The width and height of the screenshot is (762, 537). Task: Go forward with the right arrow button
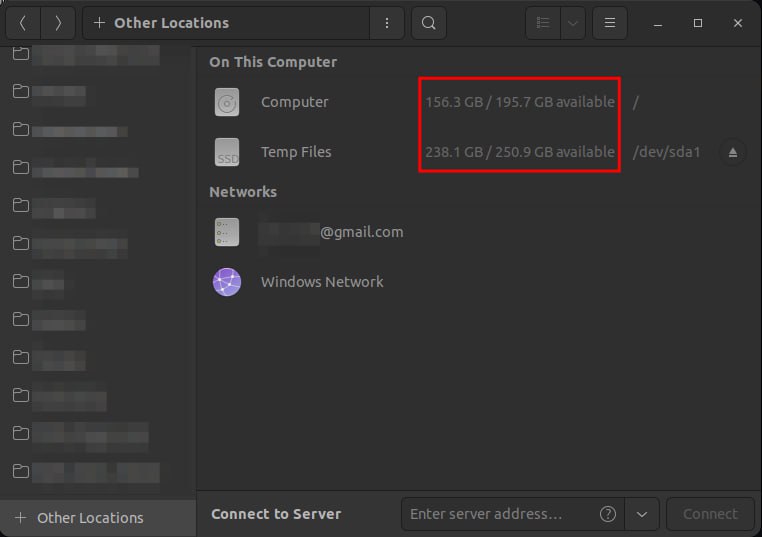click(58, 23)
